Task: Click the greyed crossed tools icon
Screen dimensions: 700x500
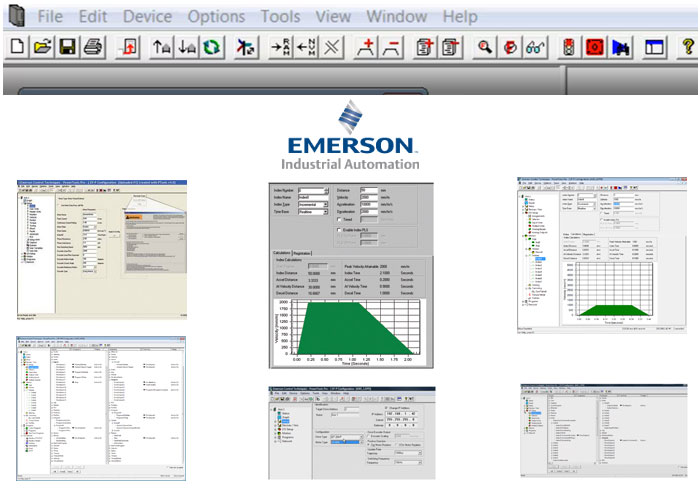Action: tap(331, 47)
